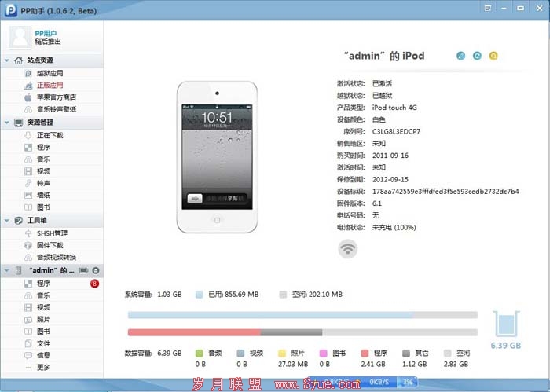Click the 已用: 855.69 MB label

tap(233, 295)
